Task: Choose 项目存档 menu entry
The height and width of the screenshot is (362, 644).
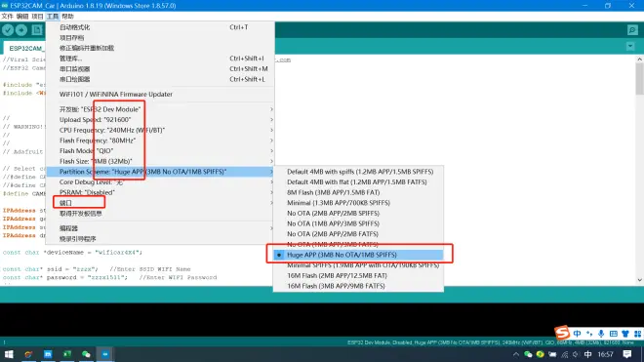Action: coord(160,37)
